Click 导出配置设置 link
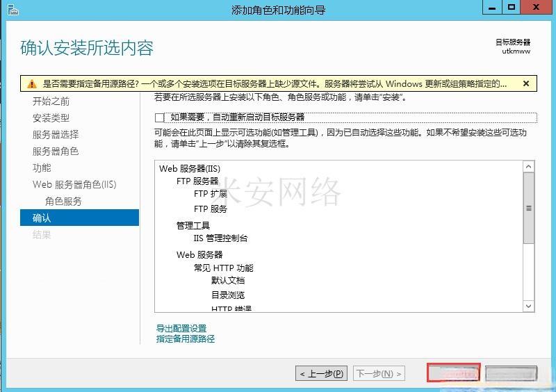This screenshot has height=392, width=556. click(x=181, y=328)
